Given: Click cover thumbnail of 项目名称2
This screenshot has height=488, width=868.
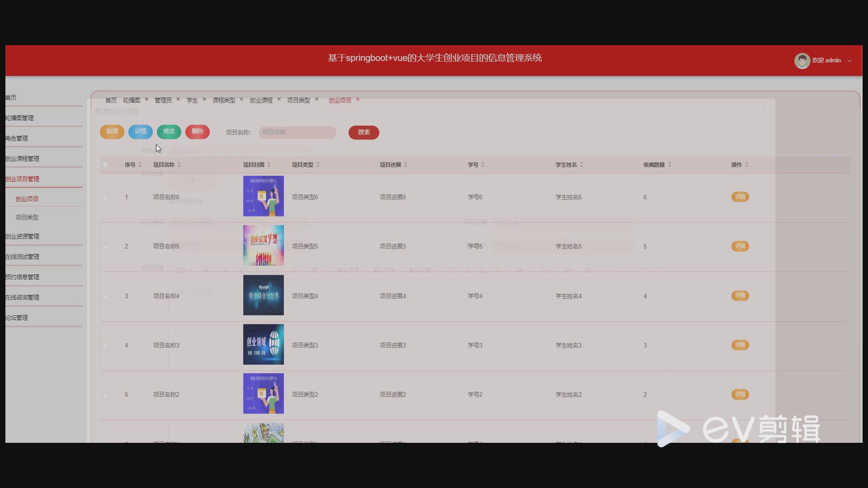Looking at the screenshot, I should pos(264,394).
